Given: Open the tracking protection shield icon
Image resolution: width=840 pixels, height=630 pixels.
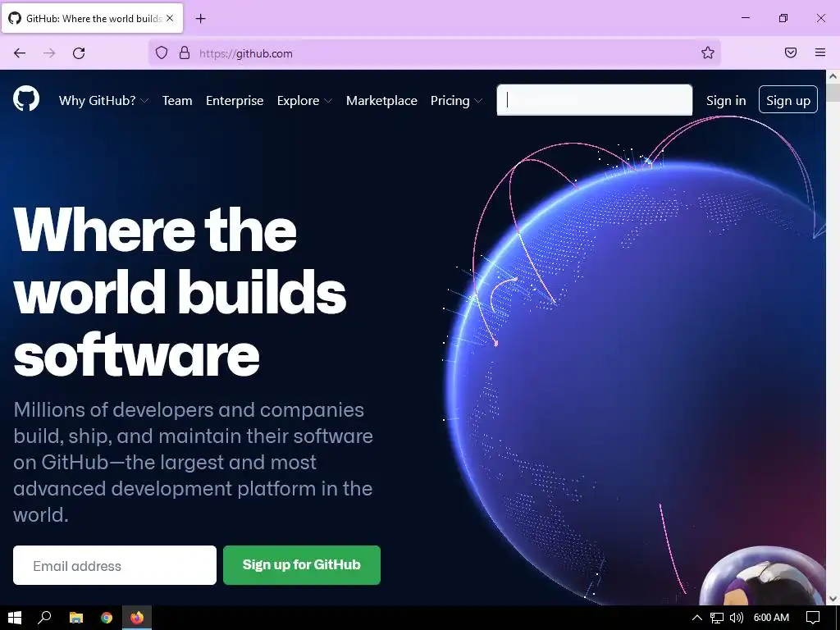Looking at the screenshot, I should point(162,52).
